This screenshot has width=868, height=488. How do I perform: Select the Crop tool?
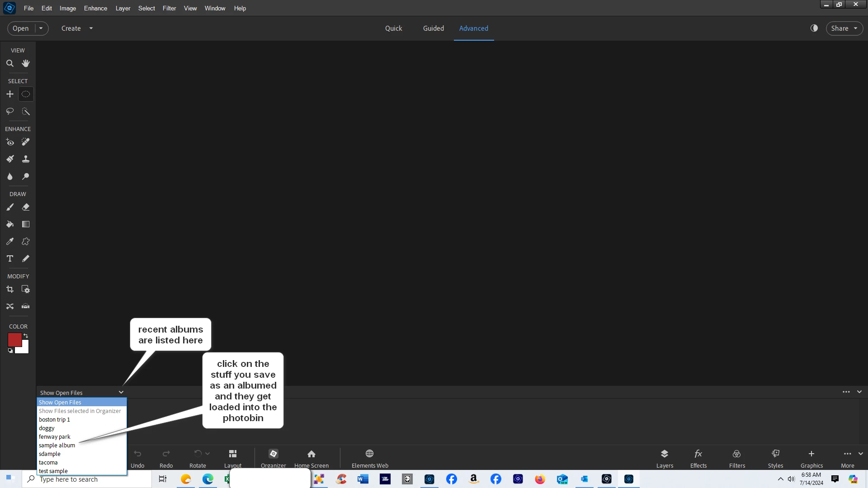(x=9, y=289)
